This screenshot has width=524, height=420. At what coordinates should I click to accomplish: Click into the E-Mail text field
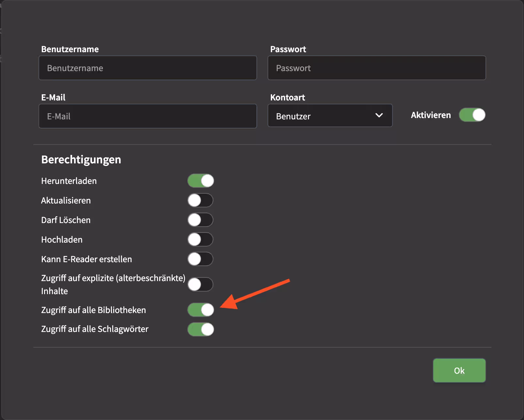click(147, 116)
